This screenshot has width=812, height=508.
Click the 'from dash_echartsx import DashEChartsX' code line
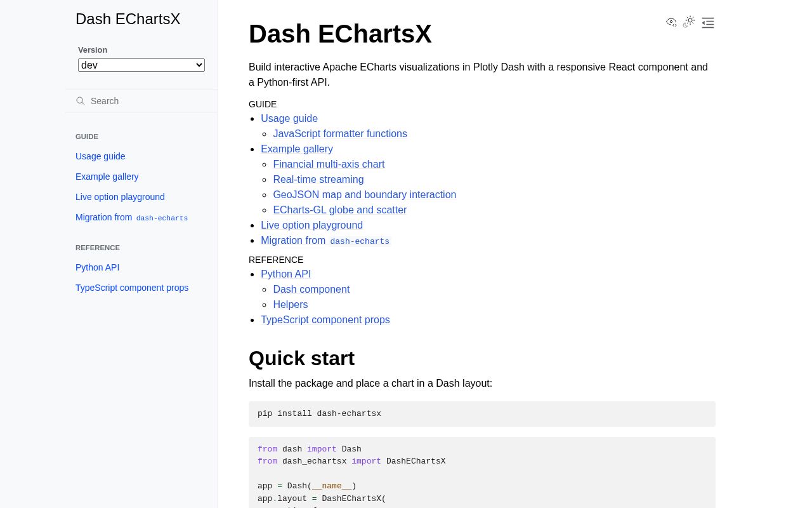[351, 462]
